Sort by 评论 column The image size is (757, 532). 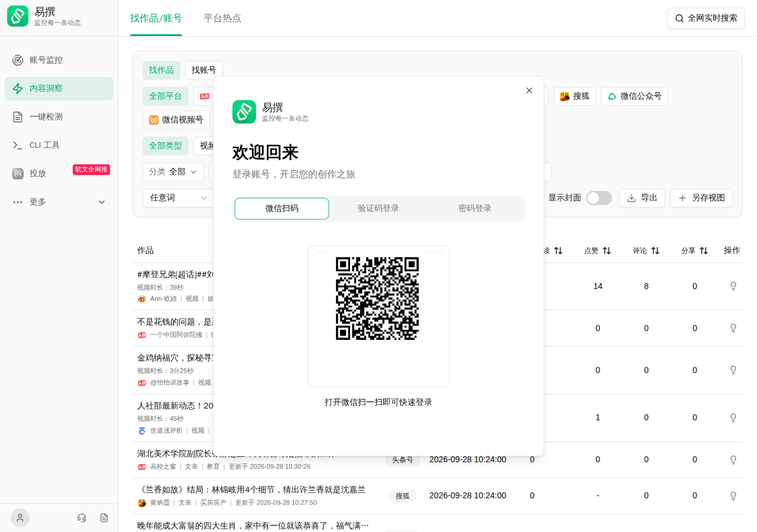tap(646, 251)
